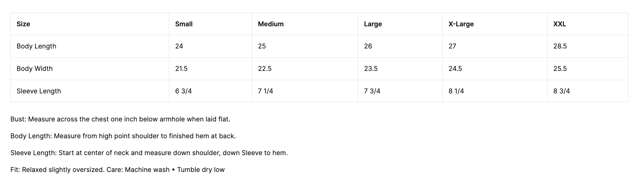Screen dimensions: 644x182
Task: Click Medium body width value 22.5
Action: (x=264, y=69)
